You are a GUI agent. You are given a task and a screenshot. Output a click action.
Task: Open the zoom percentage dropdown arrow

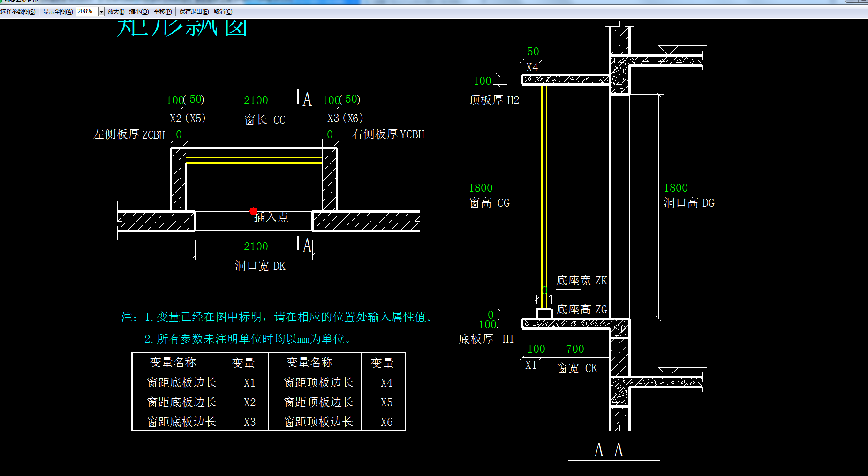coord(101,12)
